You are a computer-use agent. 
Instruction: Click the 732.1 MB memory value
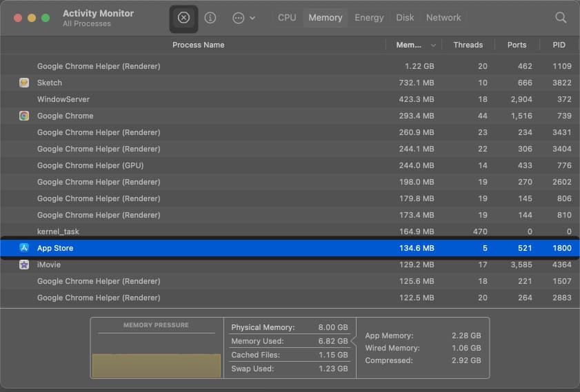417,83
